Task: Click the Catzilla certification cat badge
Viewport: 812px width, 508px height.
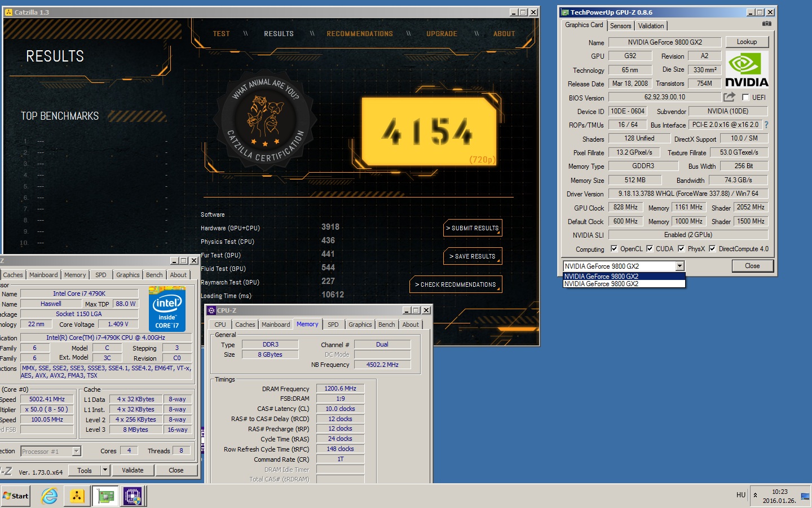Action: 265,120
